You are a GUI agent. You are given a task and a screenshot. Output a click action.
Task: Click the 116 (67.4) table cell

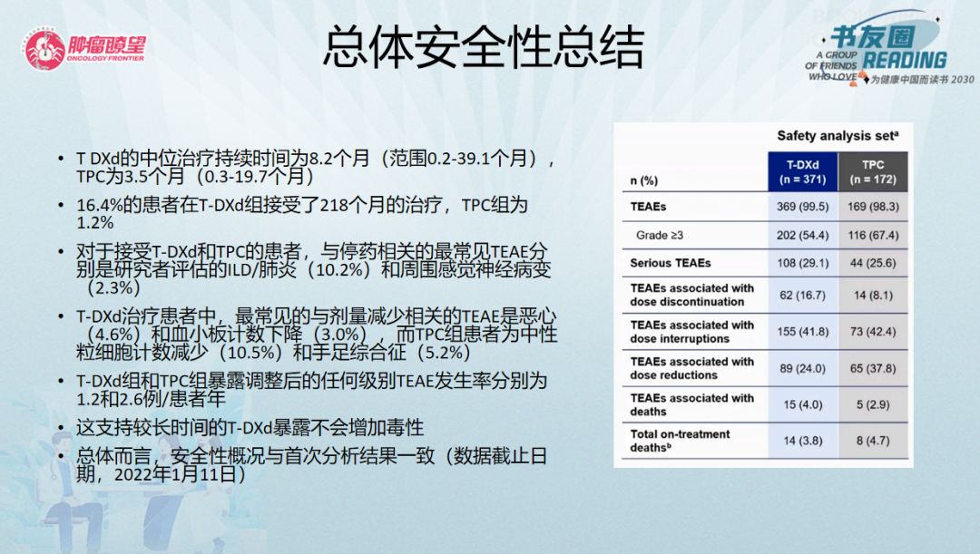pyautogui.click(x=872, y=236)
